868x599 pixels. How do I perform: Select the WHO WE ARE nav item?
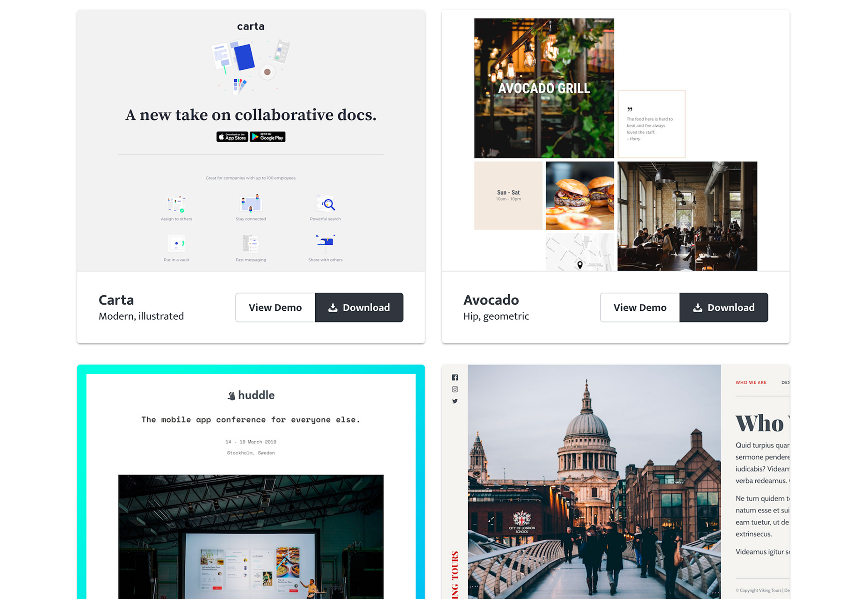(x=751, y=382)
